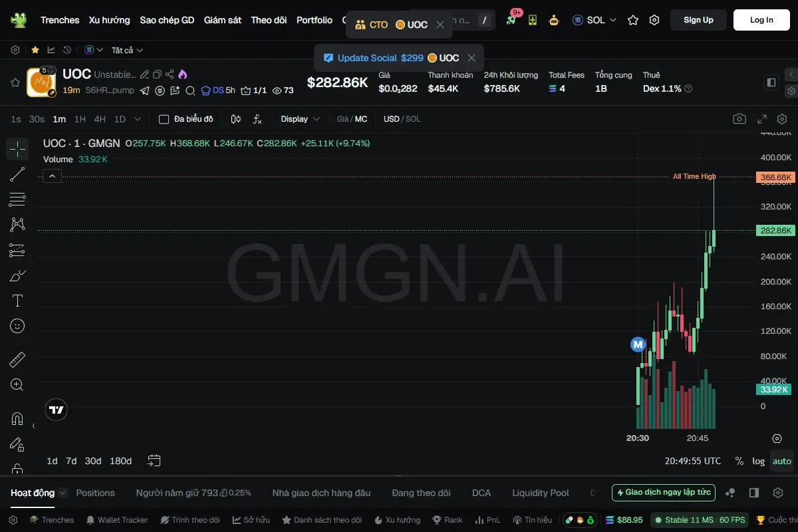Switch to the Positions tab

coord(95,493)
